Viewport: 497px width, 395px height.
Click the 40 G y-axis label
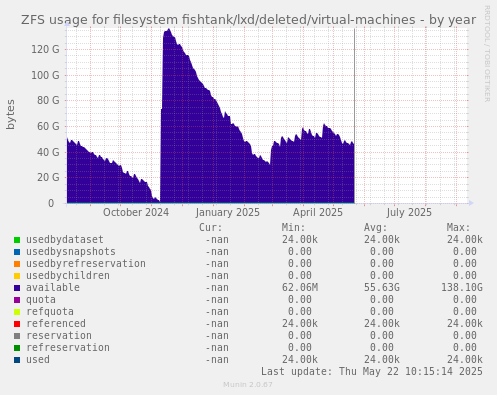pos(48,152)
